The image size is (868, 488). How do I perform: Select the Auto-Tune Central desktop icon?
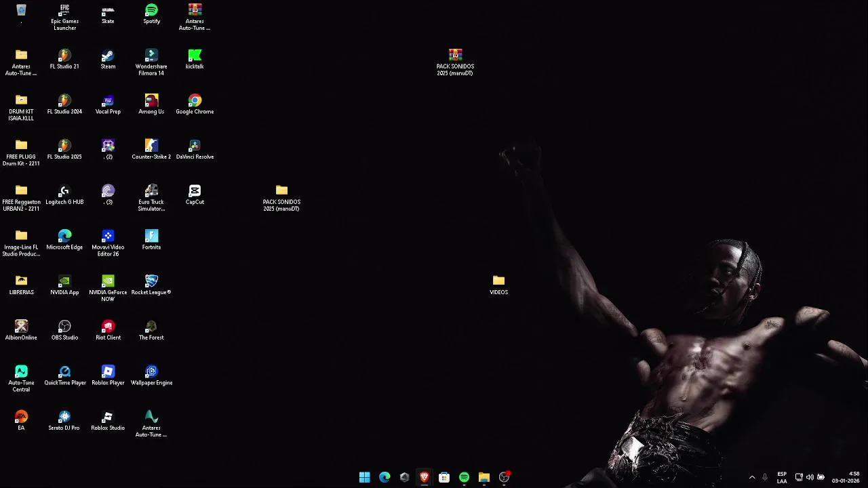21,379
